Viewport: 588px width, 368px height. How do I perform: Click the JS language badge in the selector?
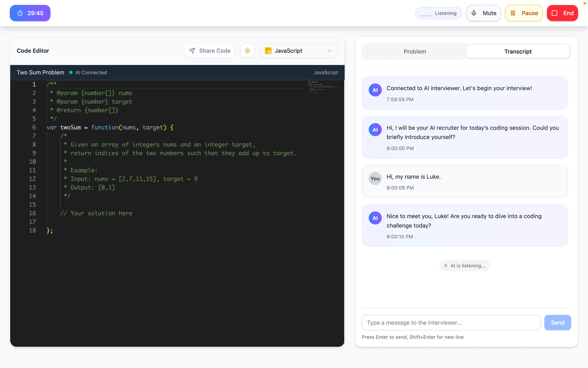click(269, 51)
